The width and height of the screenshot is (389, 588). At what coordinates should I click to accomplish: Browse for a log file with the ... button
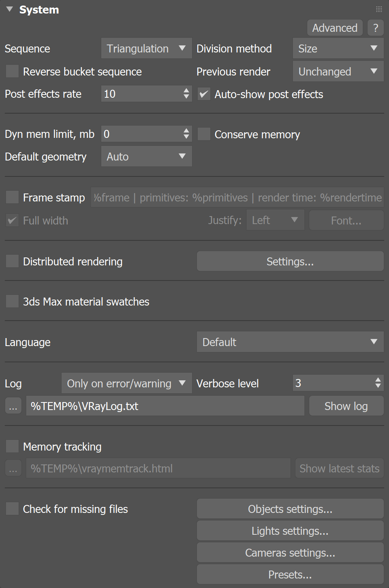pyautogui.click(x=13, y=406)
